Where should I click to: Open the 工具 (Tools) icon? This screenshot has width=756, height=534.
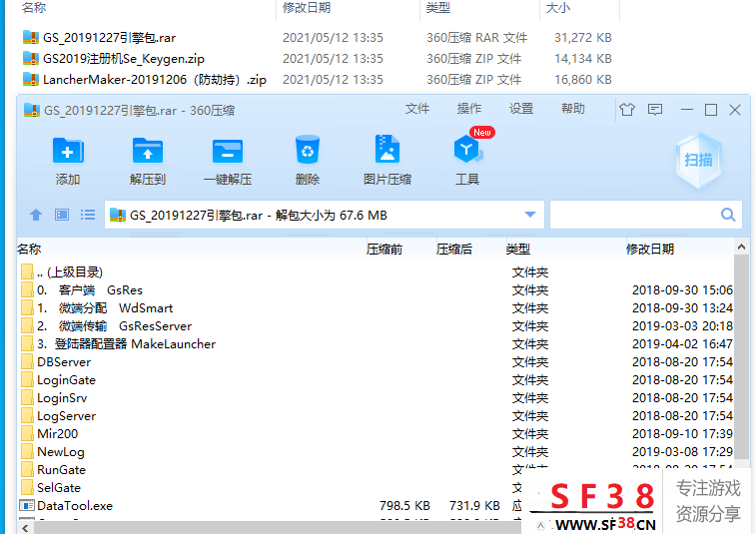click(x=466, y=149)
